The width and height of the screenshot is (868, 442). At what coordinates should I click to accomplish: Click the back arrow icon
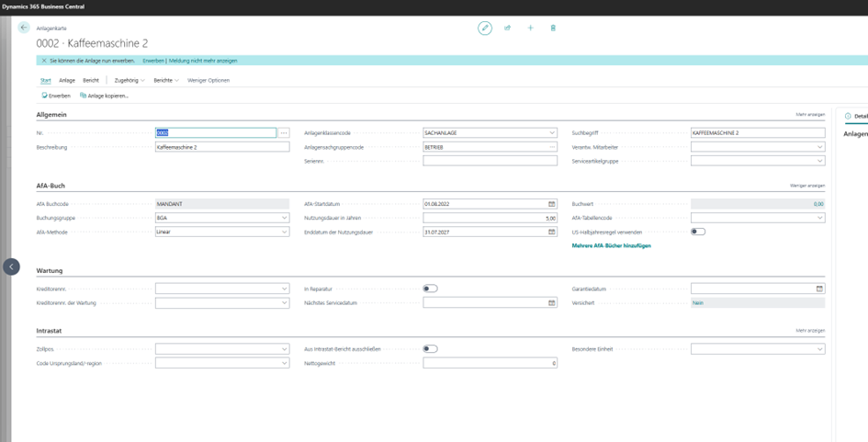(24, 28)
